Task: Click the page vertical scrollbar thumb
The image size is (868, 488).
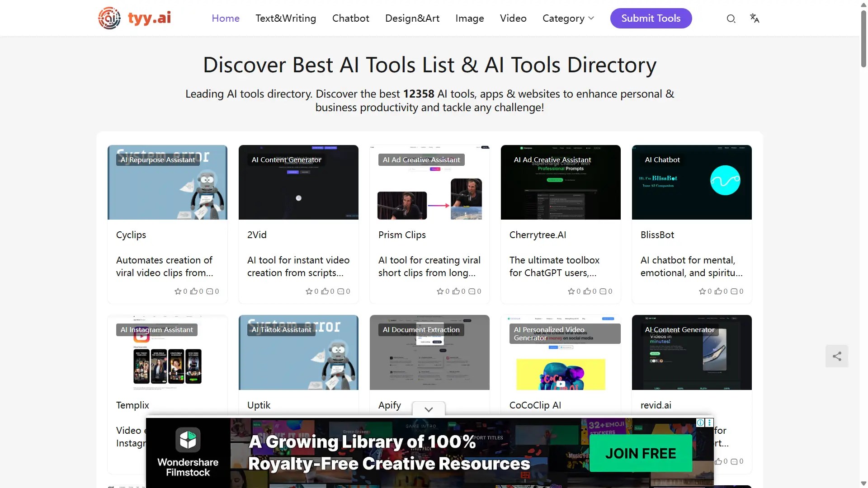Action: tap(863, 38)
